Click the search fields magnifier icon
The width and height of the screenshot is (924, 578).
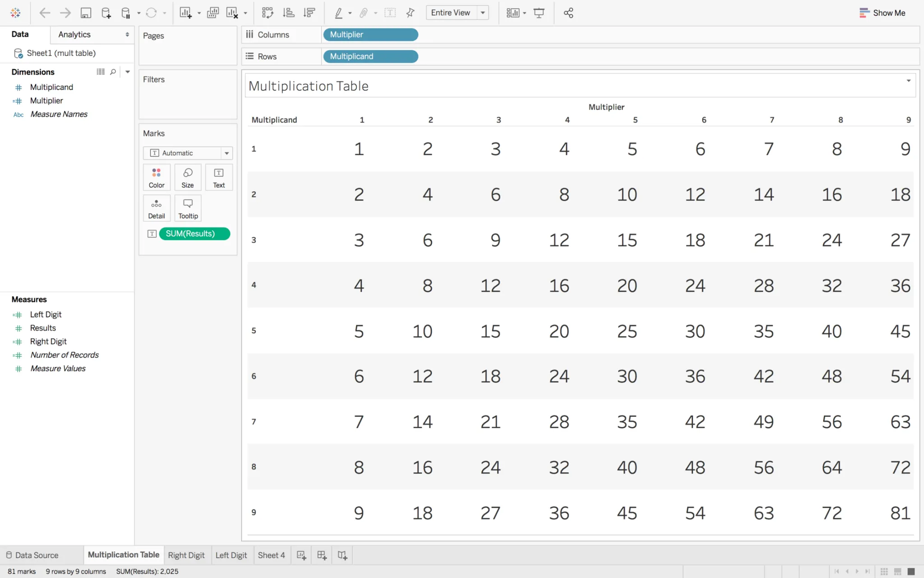[113, 72]
